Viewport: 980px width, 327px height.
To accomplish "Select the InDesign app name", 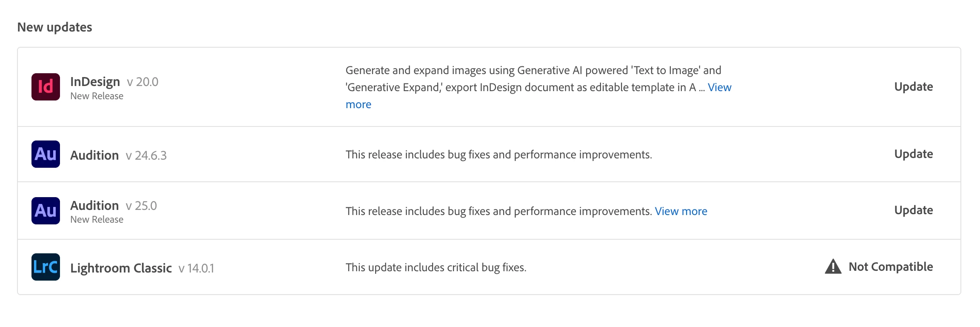I will 95,81.
